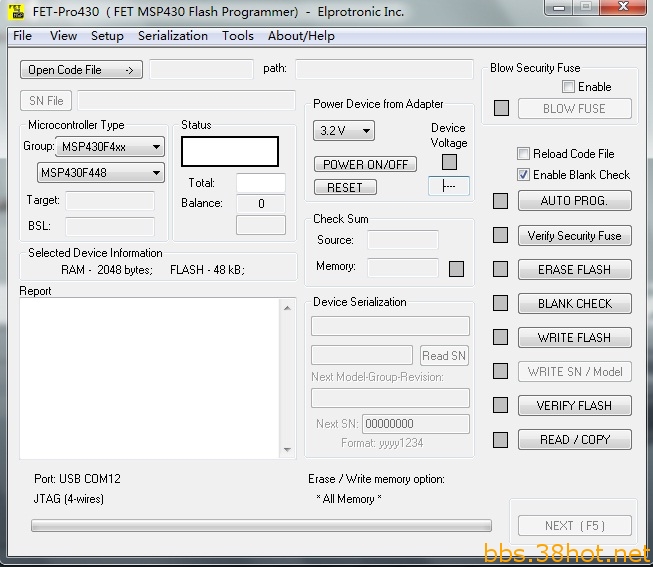Screen dimensions: 653x567
Task: Open the Tools menu
Action: pyautogui.click(x=237, y=36)
